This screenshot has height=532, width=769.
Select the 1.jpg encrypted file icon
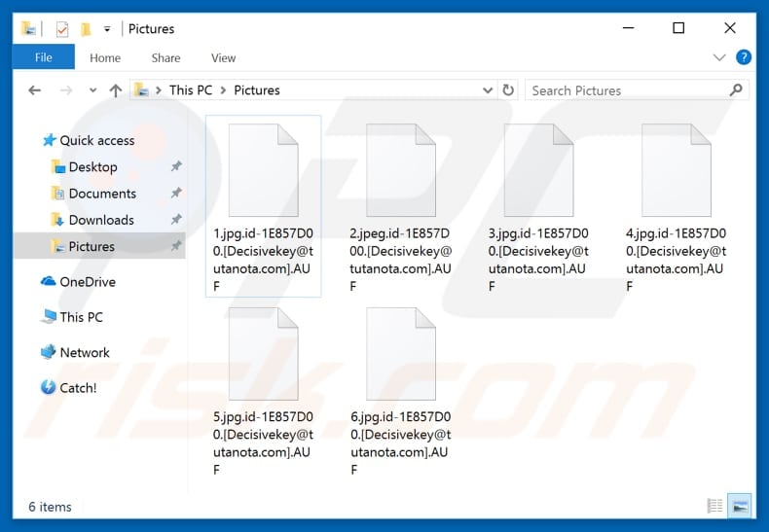point(264,170)
